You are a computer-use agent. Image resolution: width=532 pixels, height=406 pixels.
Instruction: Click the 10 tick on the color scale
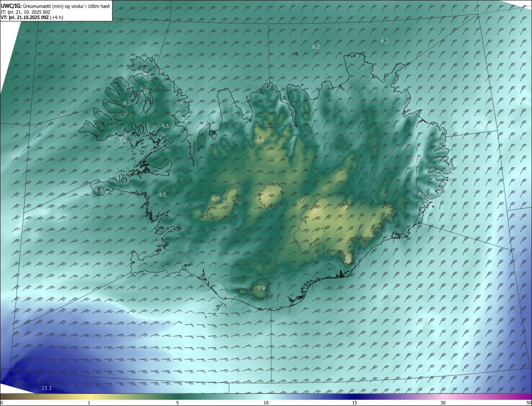tap(266, 403)
